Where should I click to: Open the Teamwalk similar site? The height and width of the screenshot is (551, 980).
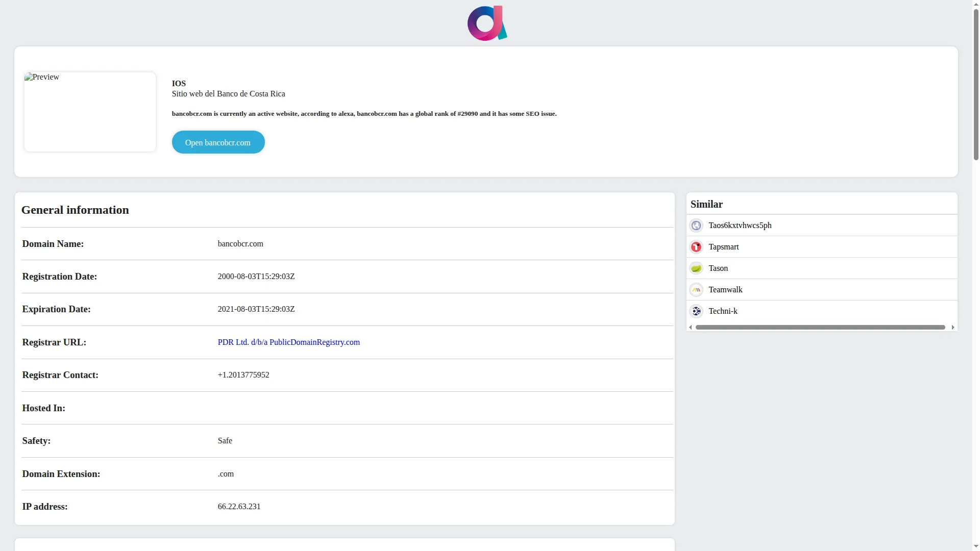725,290
